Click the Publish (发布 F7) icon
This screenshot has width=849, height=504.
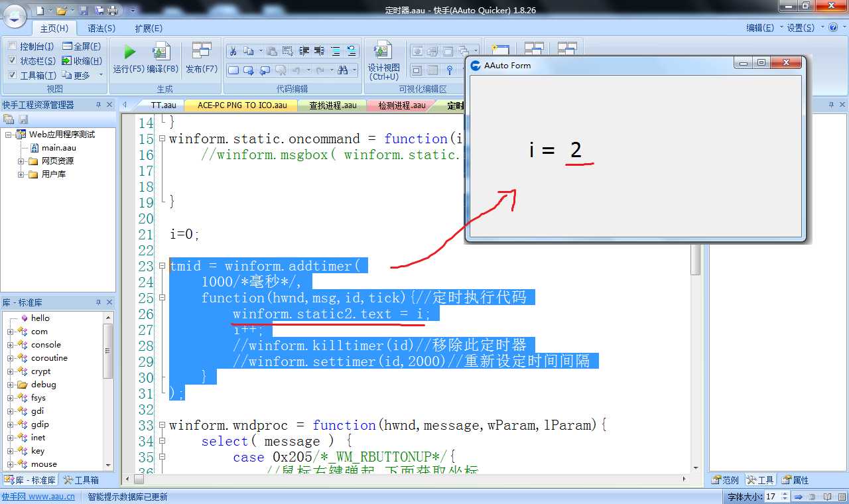(202, 51)
